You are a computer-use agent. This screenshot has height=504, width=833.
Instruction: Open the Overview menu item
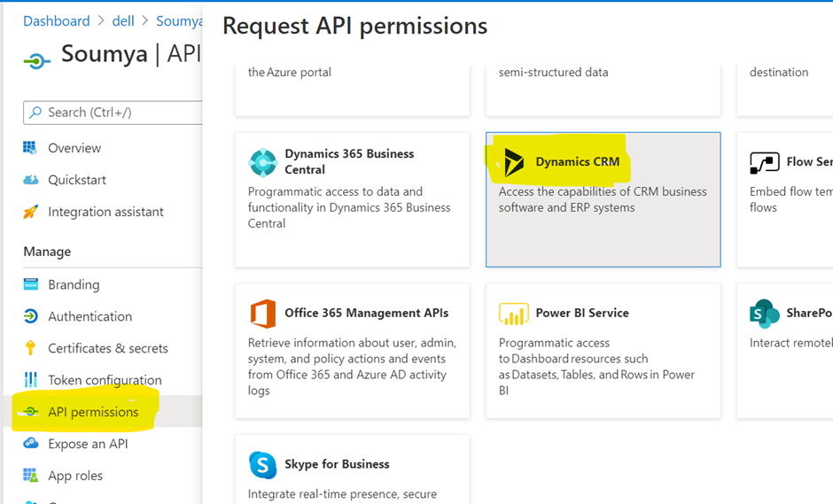click(74, 148)
